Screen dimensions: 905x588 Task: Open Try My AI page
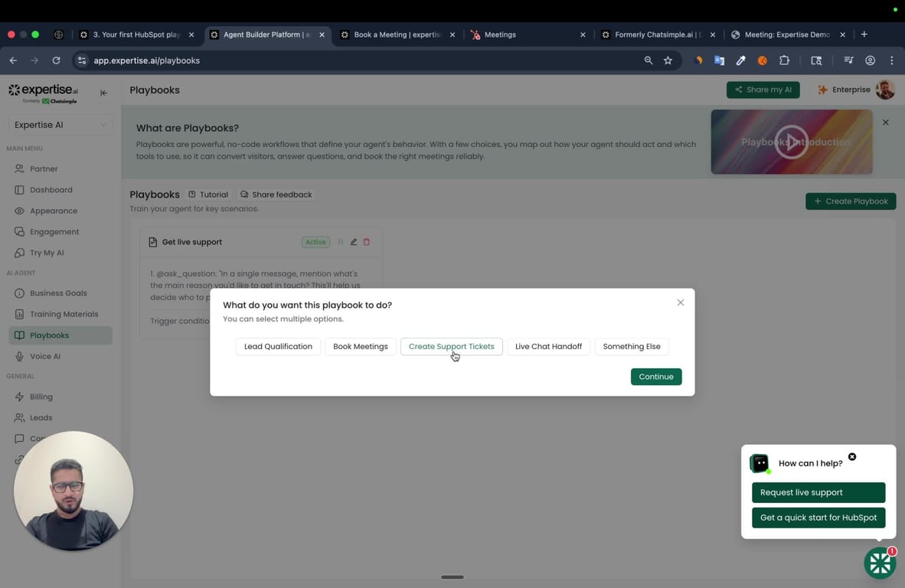tap(47, 253)
